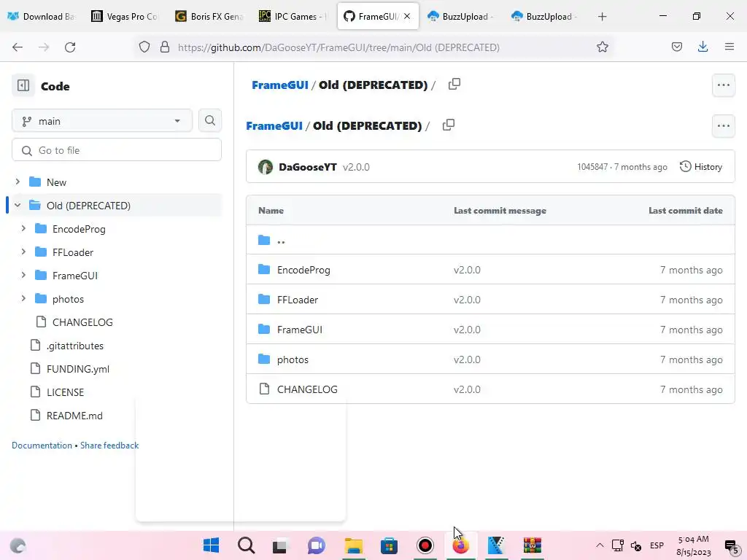Open FrameGUI folder in file table
This screenshot has width=747, height=560.
[x=300, y=330]
